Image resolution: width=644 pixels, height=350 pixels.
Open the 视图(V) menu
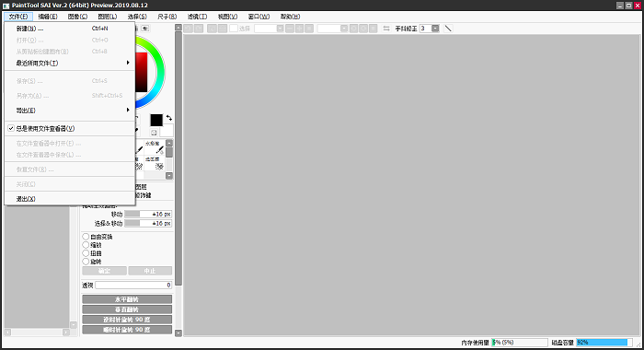point(227,17)
